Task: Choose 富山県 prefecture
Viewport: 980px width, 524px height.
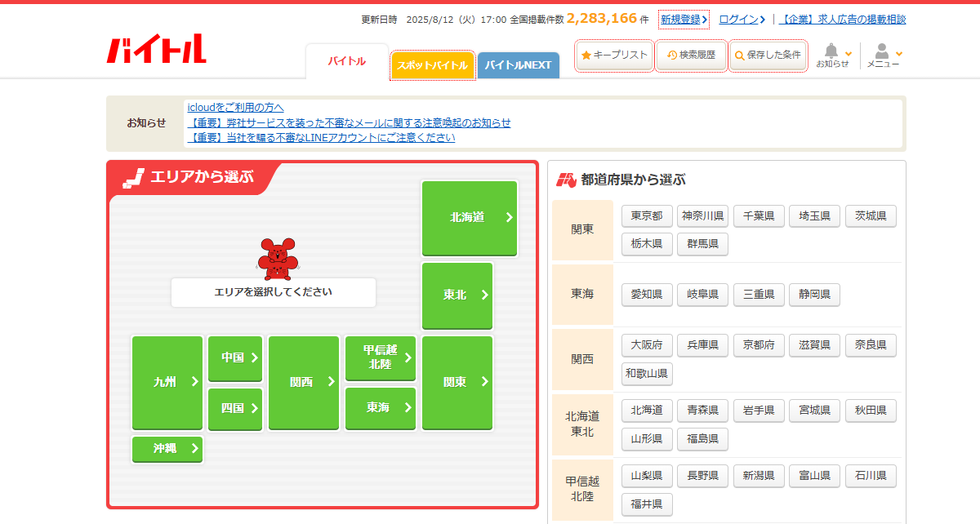Action: click(814, 476)
